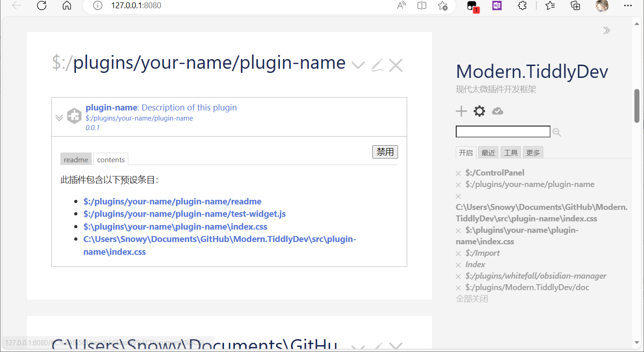The width and height of the screenshot is (644, 352).
Task: Click vertical scrollbar thumb
Action: click(x=637, y=106)
